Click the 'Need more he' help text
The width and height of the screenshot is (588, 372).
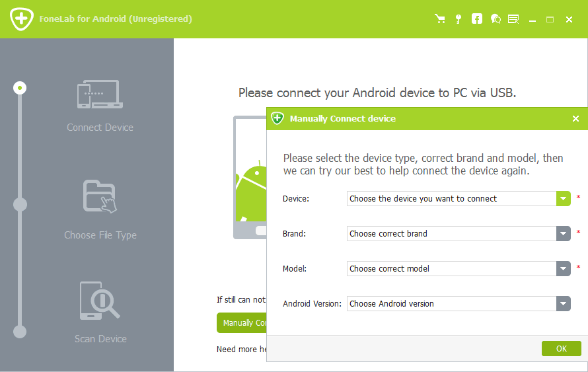pos(242,349)
